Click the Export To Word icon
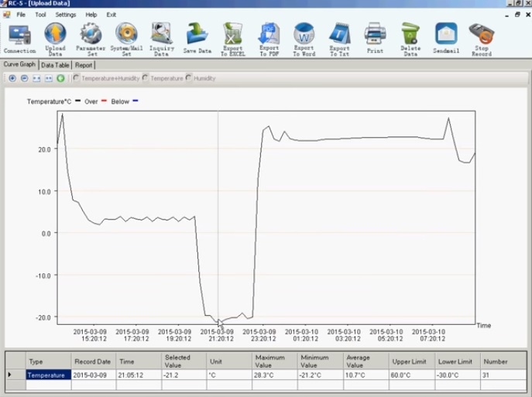Screen dimensions: 532x397 pos(304,35)
